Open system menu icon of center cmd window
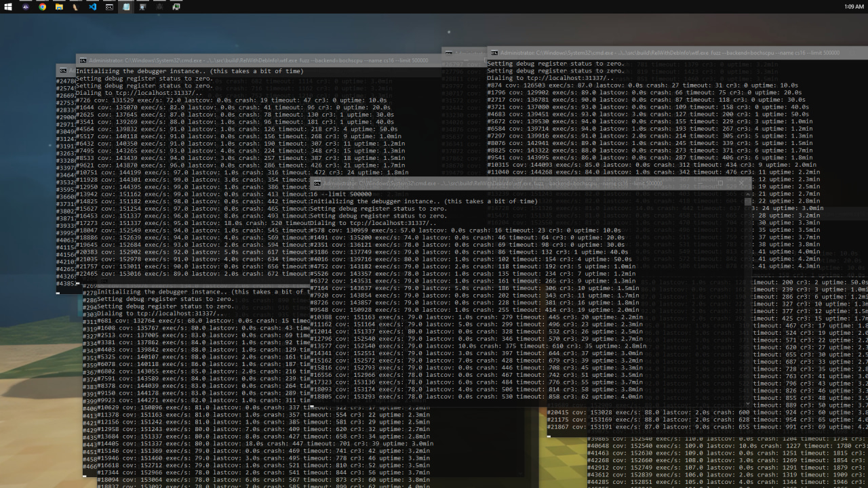The image size is (868, 488). click(317, 184)
